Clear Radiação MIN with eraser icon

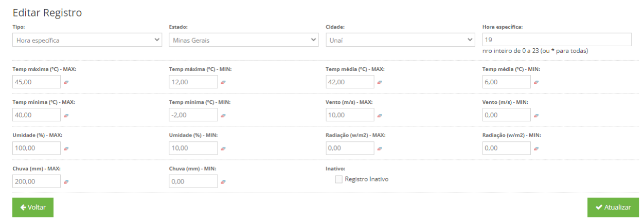(536, 149)
